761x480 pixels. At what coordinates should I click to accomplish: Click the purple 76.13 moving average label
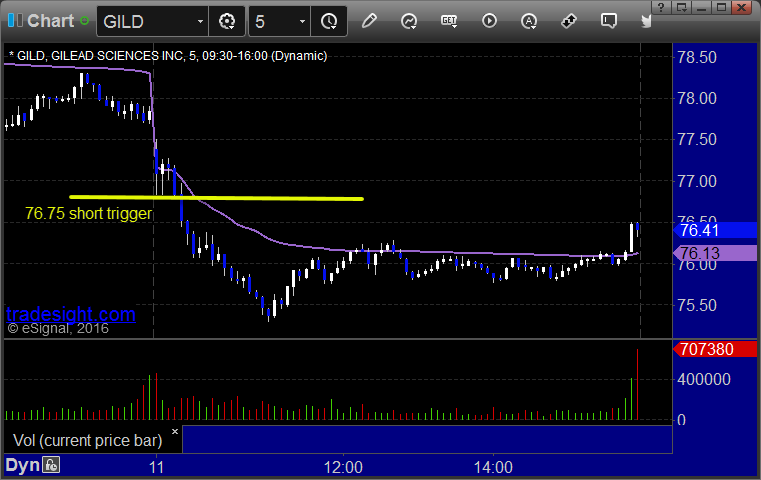coord(715,253)
